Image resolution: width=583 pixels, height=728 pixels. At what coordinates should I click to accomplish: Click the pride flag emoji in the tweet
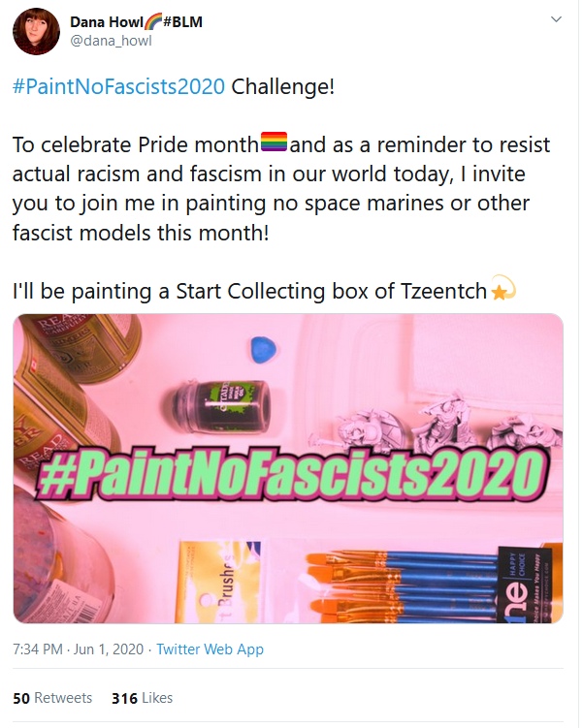pos(275,146)
